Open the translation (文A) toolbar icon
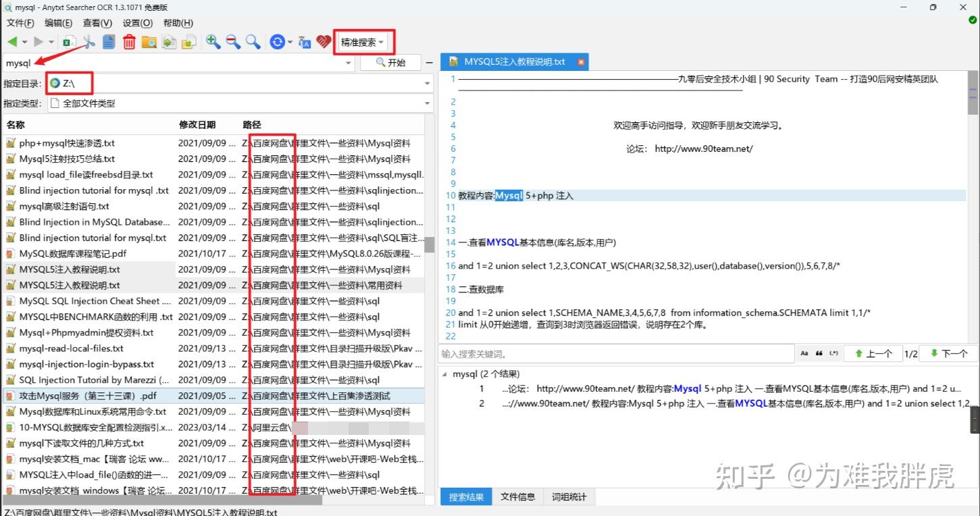 304,41
